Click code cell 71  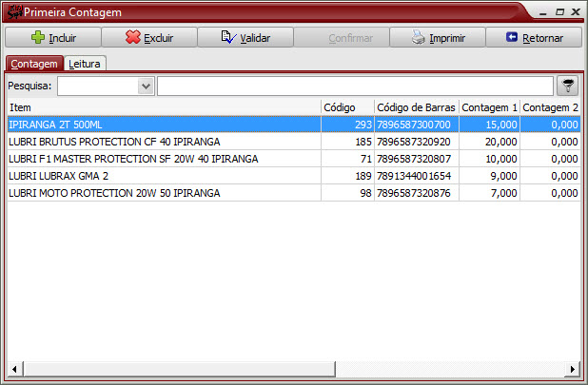point(347,159)
